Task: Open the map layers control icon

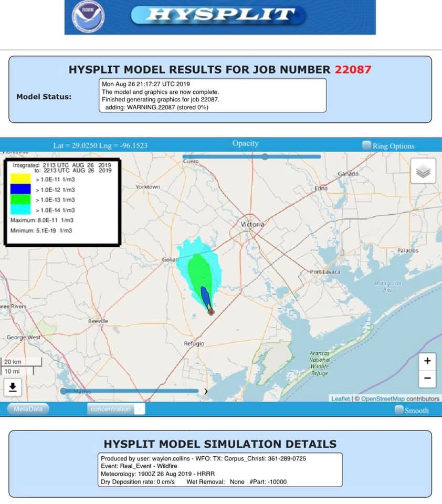Action: (x=423, y=171)
